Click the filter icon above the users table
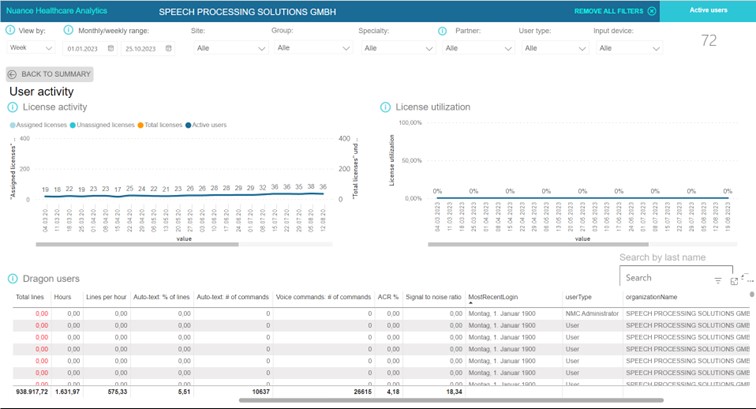The width and height of the screenshot is (756, 409). pos(717,281)
